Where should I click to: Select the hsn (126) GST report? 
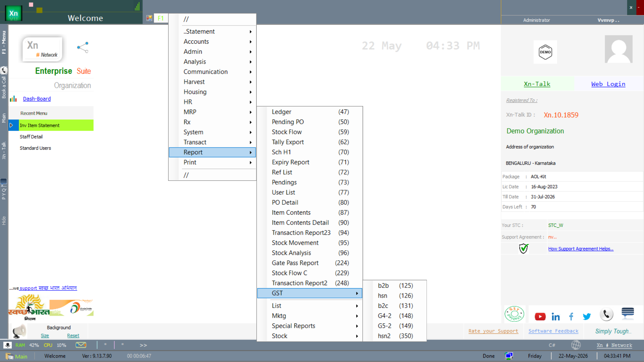[395, 296]
